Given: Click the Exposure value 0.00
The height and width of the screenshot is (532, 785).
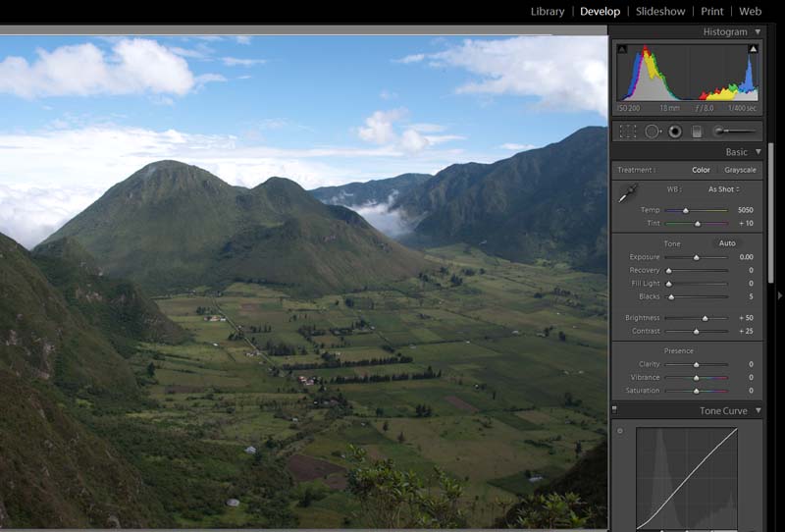Looking at the screenshot, I should click(746, 256).
